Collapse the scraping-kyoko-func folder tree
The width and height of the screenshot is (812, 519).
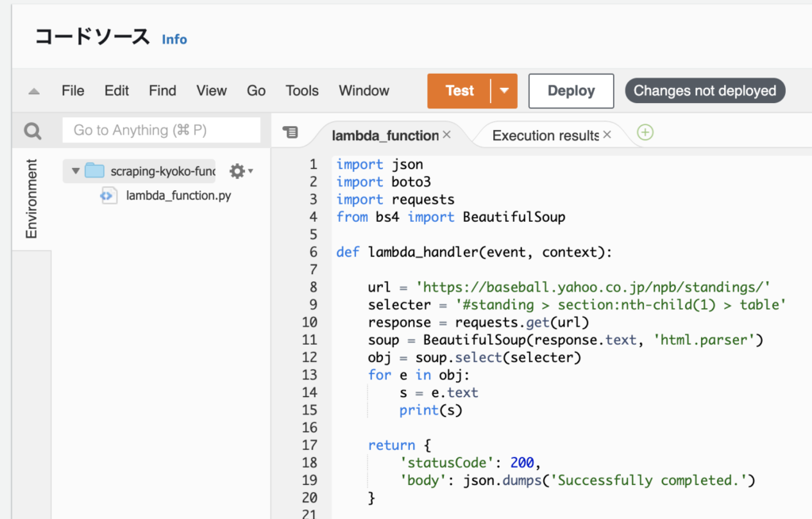[75, 171]
